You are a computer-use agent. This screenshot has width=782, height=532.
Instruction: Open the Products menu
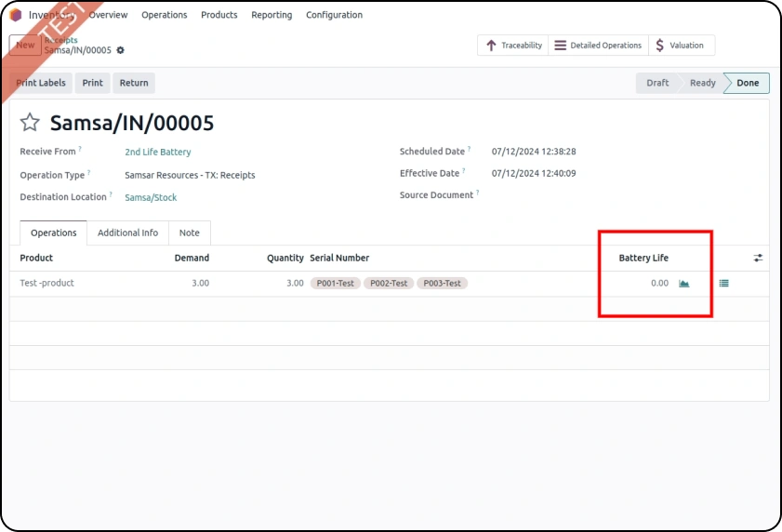pos(219,15)
